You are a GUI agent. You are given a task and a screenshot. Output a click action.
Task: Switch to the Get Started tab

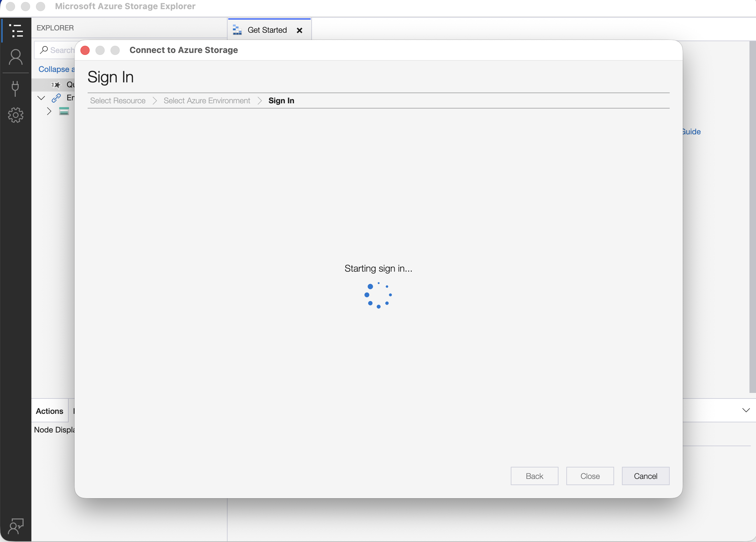(269, 30)
